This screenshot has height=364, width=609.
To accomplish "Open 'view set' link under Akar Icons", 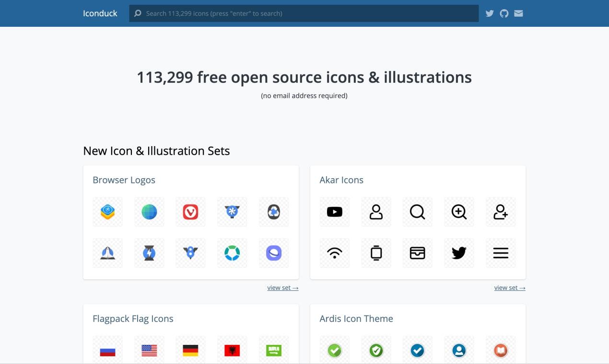I will 509,288.
